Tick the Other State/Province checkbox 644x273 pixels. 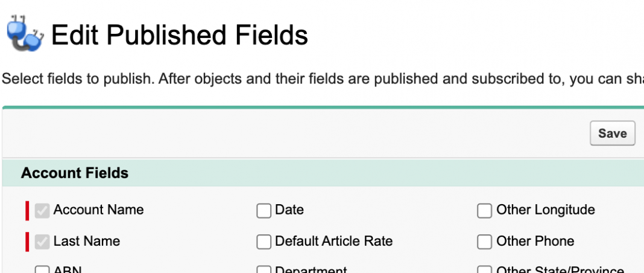point(485,270)
